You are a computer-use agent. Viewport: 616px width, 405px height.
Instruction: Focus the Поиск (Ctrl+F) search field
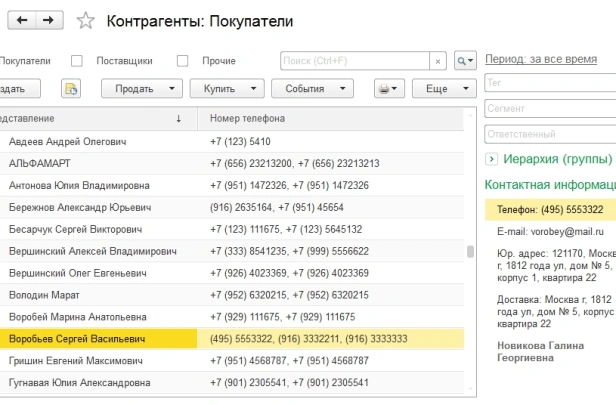coord(355,61)
